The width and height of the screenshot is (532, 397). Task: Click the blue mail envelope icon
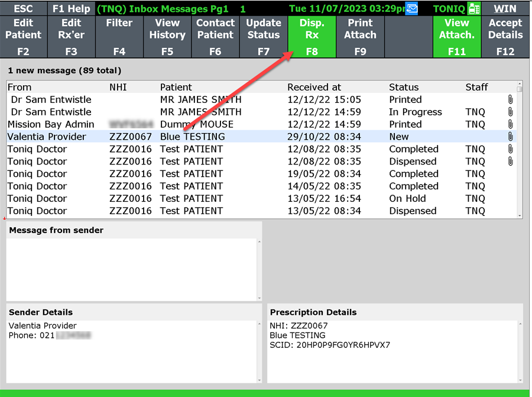coord(412,8)
